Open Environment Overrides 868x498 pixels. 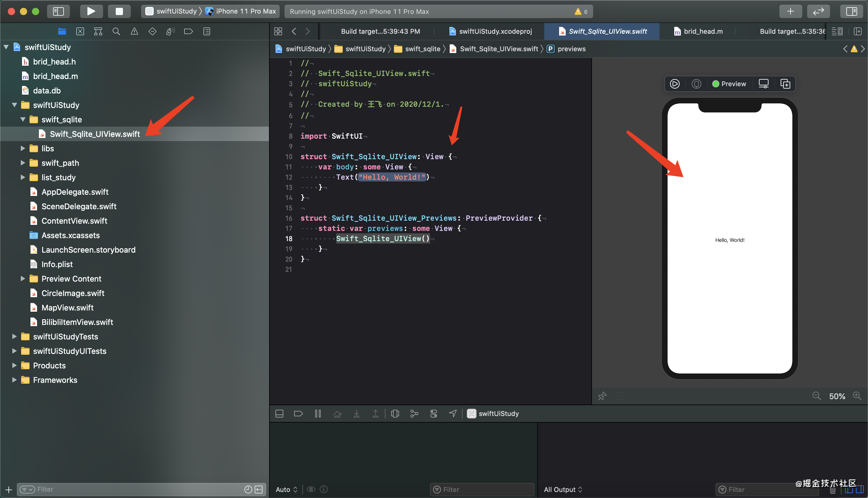pos(433,414)
